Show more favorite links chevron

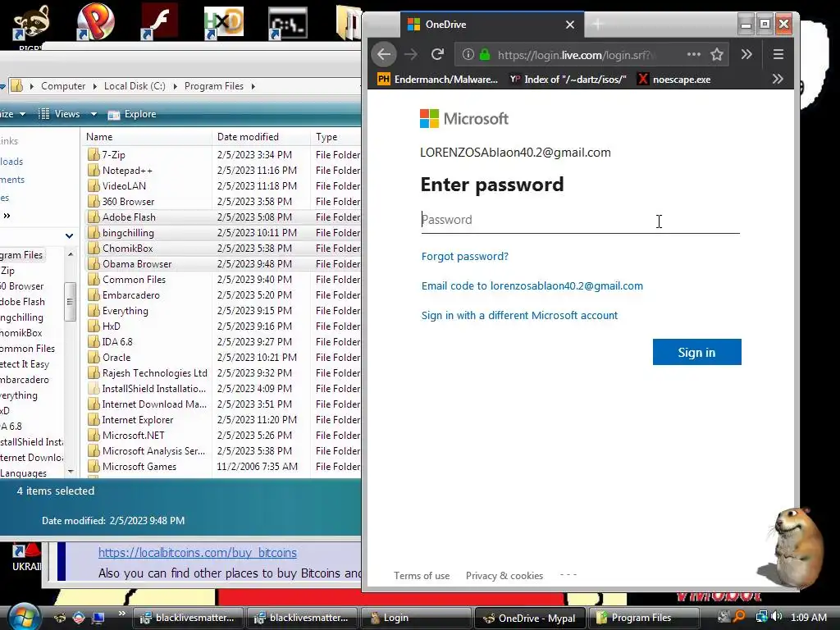(x=7, y=216)
